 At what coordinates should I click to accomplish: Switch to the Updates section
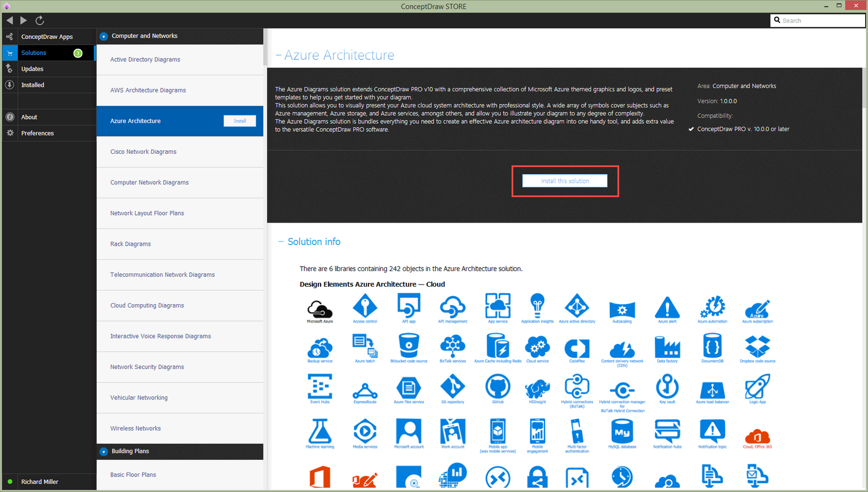click(x=34, y=68)
